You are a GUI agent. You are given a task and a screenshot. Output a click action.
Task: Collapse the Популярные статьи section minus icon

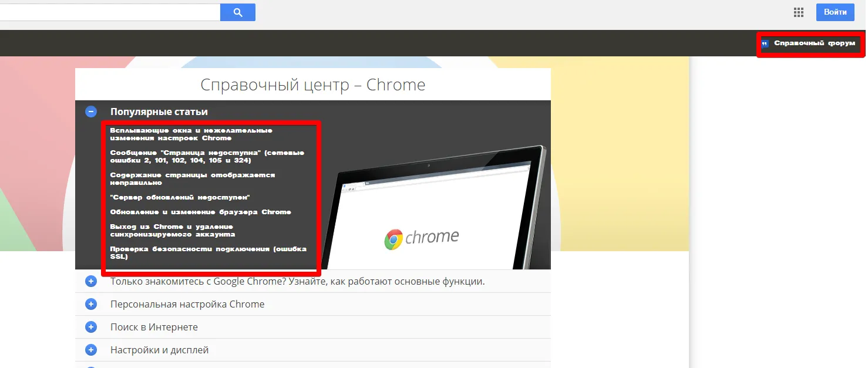coord(91,112)
